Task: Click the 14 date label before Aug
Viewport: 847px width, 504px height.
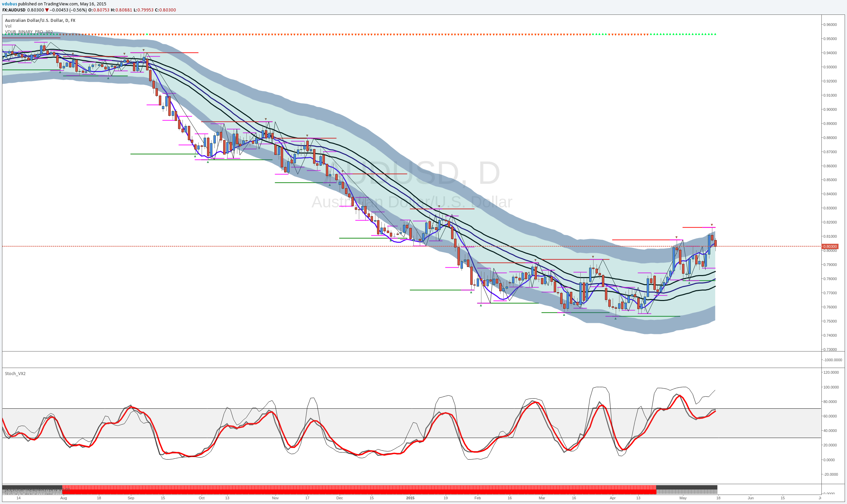Action: click(x=19, y=498)
